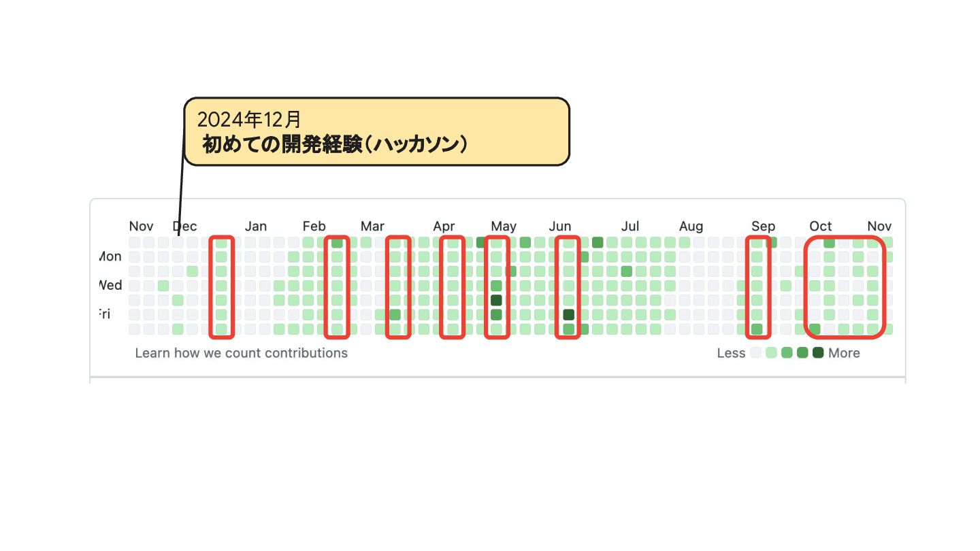Click the gray no-contribution swatch in the legend
The image size is (980, 551).
point(756,352)
